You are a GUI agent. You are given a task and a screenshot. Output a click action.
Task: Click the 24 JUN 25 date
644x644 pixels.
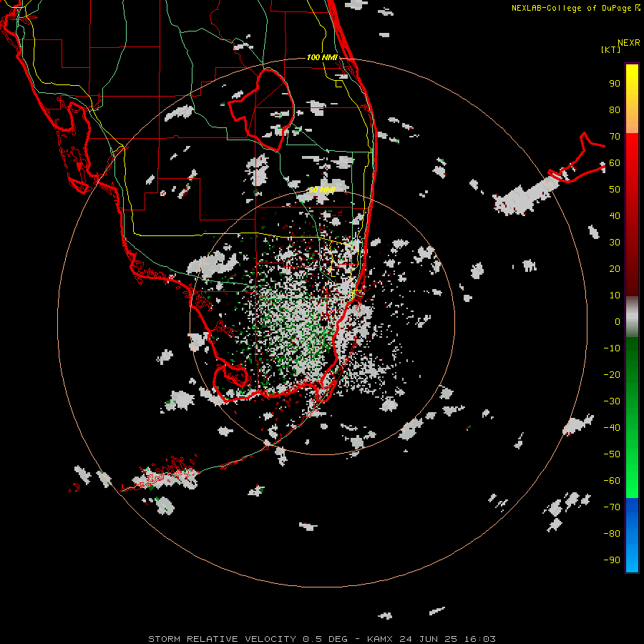429,639
